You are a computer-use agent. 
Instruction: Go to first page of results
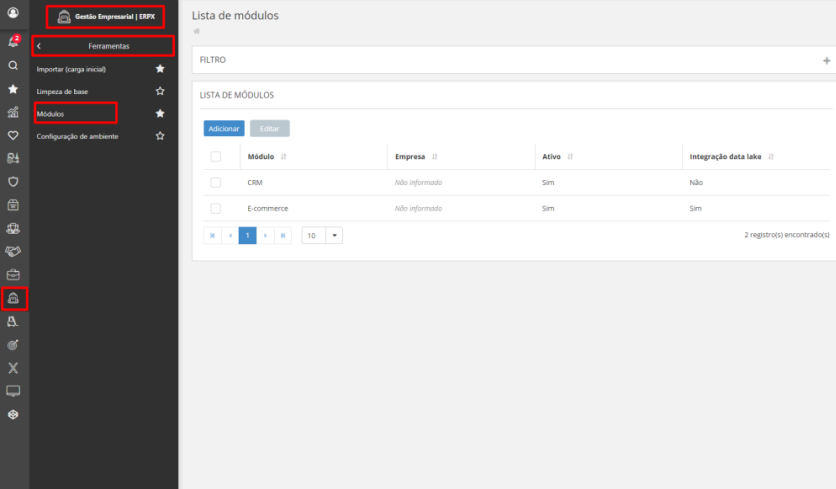point(212,235)
